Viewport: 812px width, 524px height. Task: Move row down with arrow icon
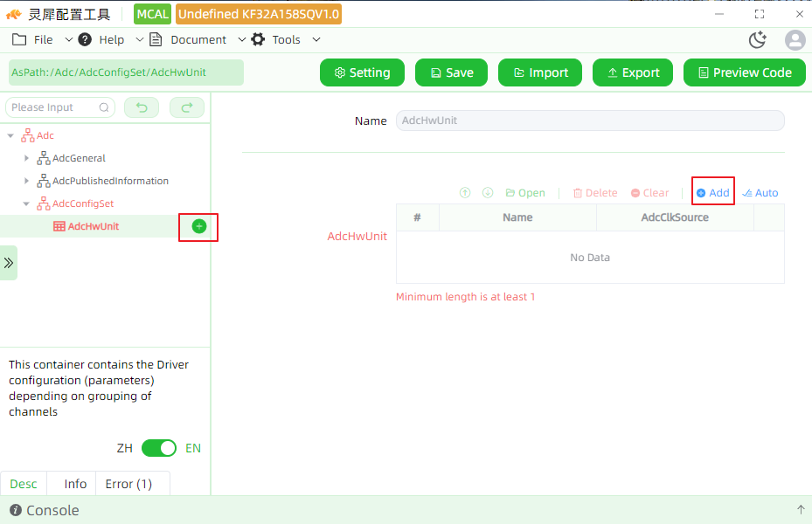pos(488,193)
